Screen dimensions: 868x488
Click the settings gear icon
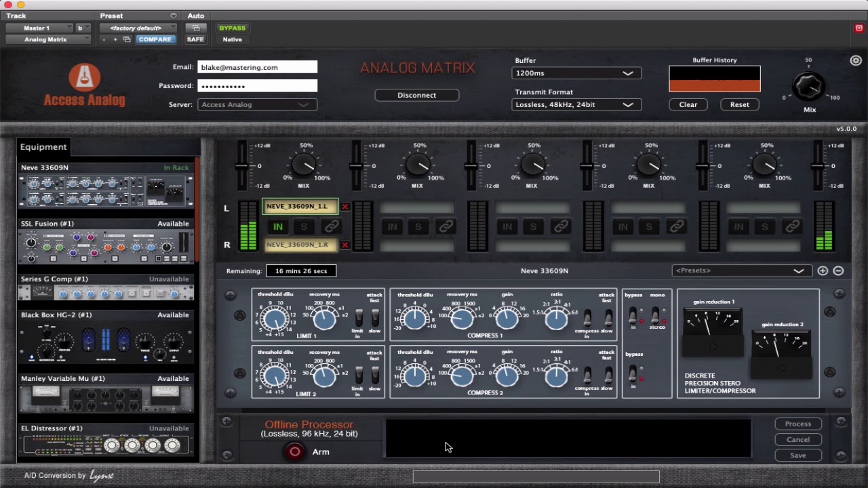point(856,60)
